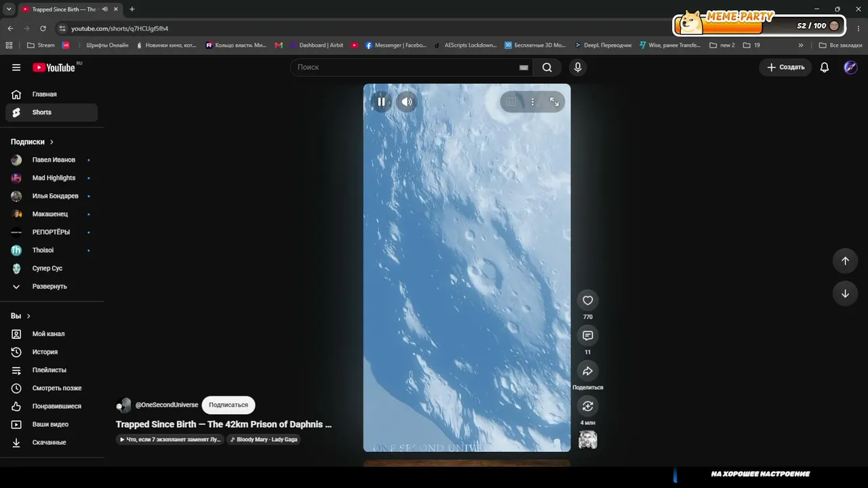Expand the Подписки section
This screenshot has width=868, height=488.
(32, 142)
